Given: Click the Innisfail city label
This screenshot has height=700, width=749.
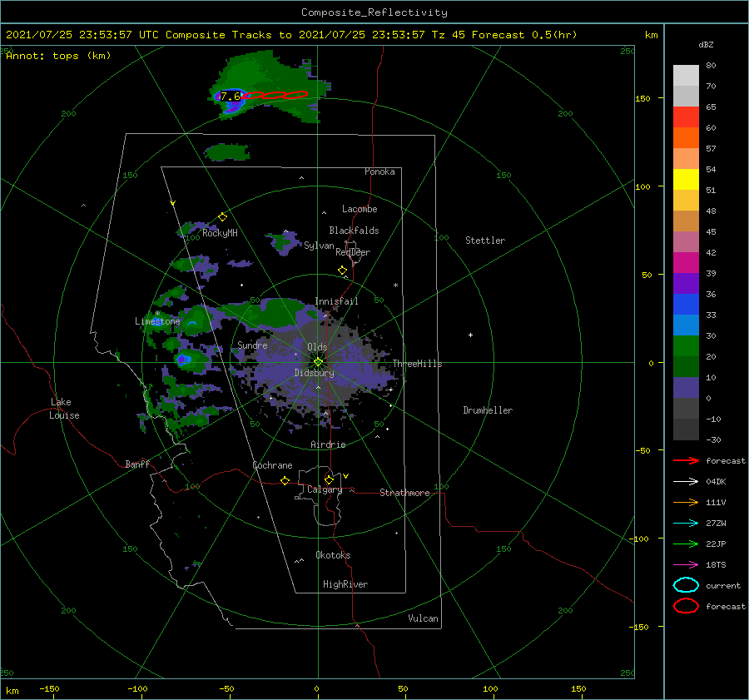Looking at the screenshot, I should [336, 301].
